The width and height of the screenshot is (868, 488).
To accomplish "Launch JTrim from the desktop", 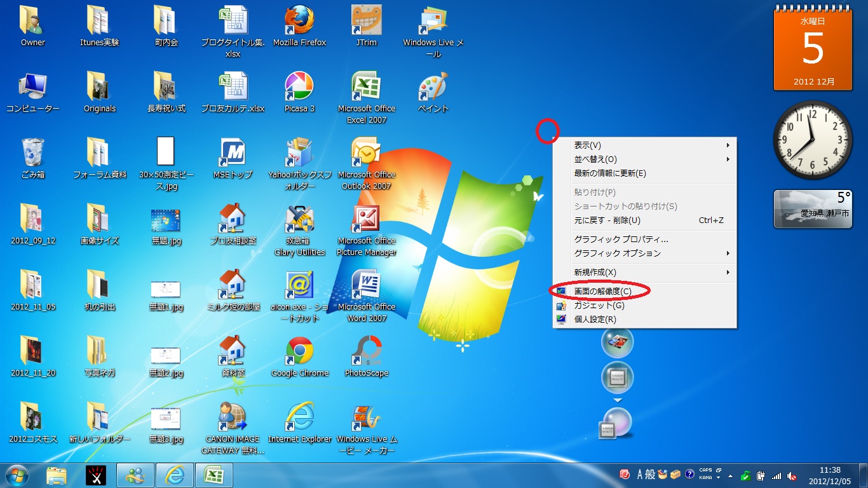I will 367,27.
